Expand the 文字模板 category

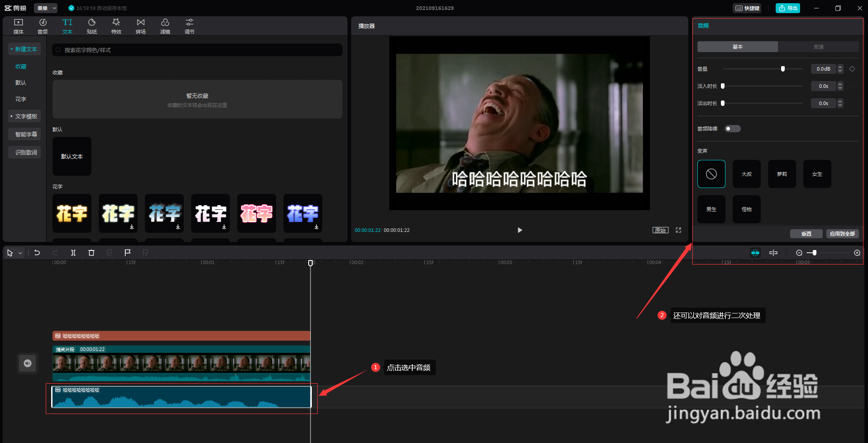click(24, 116)
